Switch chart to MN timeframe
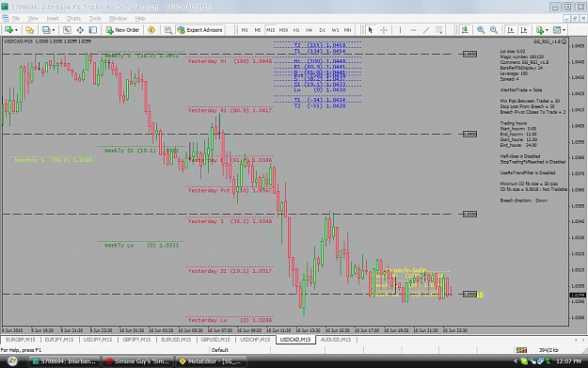 pyautogui.click(x=348, y=30)
